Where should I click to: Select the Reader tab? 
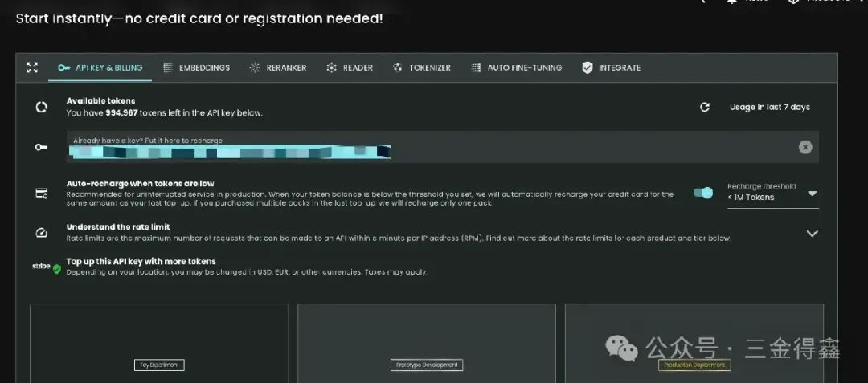click(350, 68)
